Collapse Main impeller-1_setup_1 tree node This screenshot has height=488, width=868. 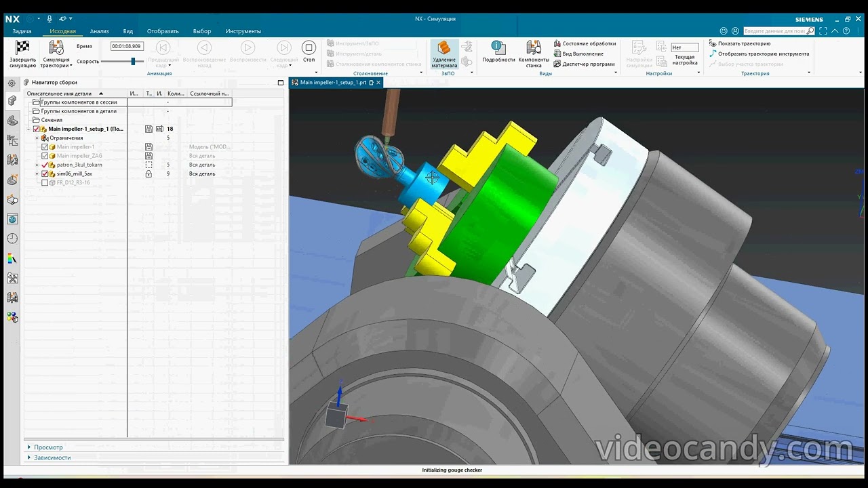(x=28, y=129)
